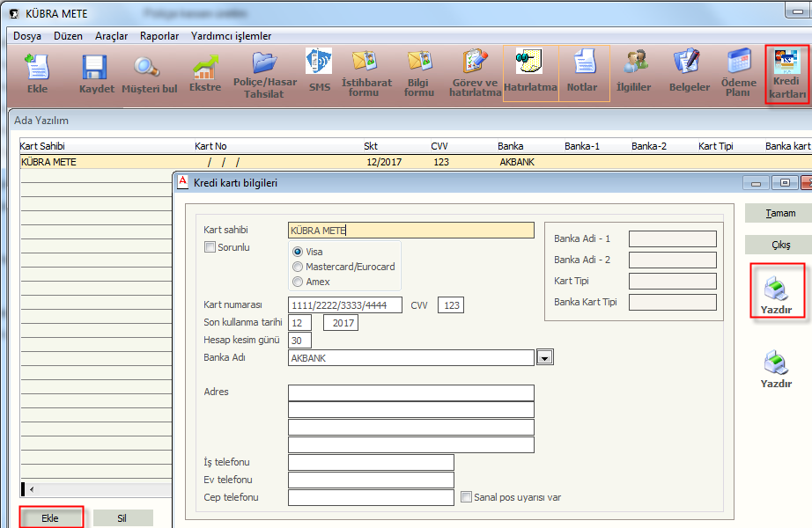This screenshot has height=528, width=812.
Task: Click the SMS toolbar icon
Action: pos(319,74)
